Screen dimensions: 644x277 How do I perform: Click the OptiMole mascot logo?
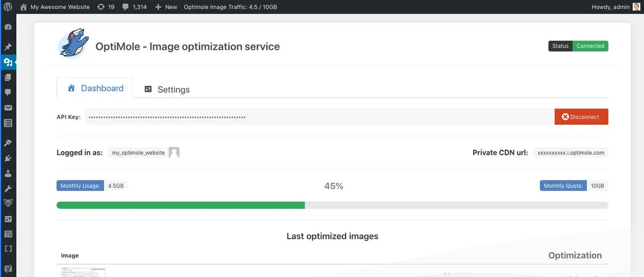click(x=73, y=43)
